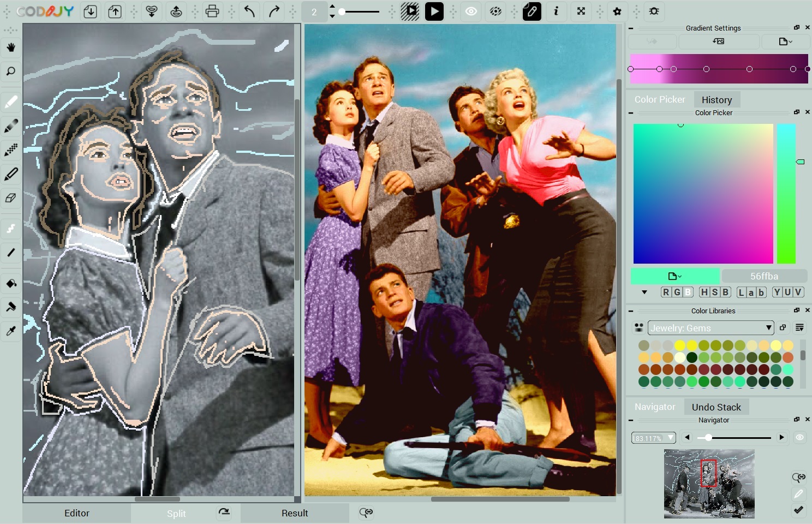Click the Navigator zoom out left arrow
Image resolution: width=812 pixels, height=524 pixels.
coord(687,437)
